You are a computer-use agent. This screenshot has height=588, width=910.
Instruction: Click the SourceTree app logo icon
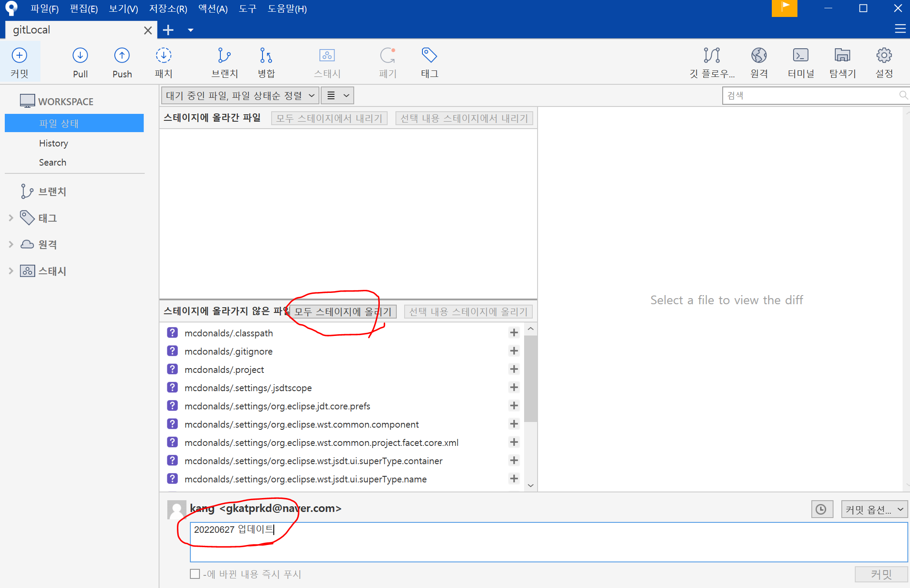coord(11,8)
